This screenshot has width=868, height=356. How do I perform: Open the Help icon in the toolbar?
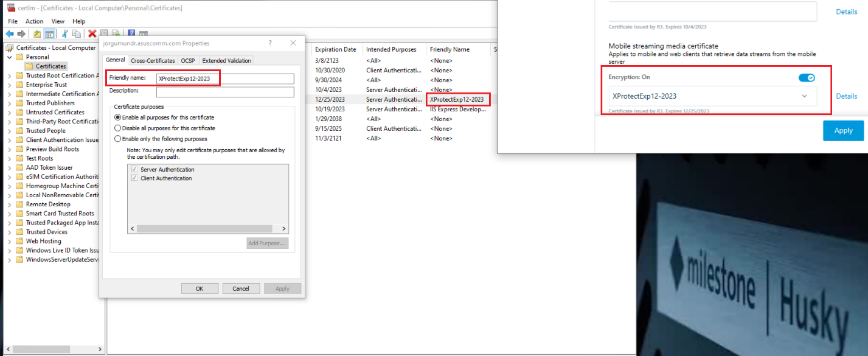click(132, 32)
